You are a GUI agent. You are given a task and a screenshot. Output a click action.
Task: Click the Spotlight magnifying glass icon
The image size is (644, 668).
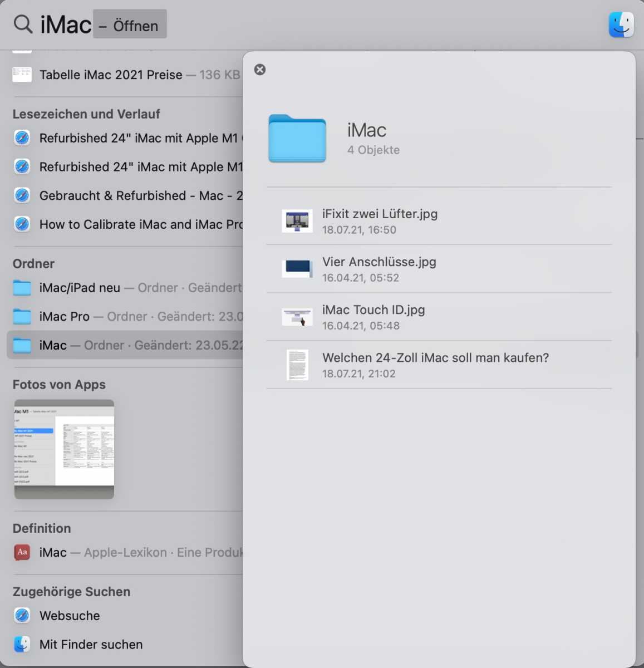[x=23, y=24]
